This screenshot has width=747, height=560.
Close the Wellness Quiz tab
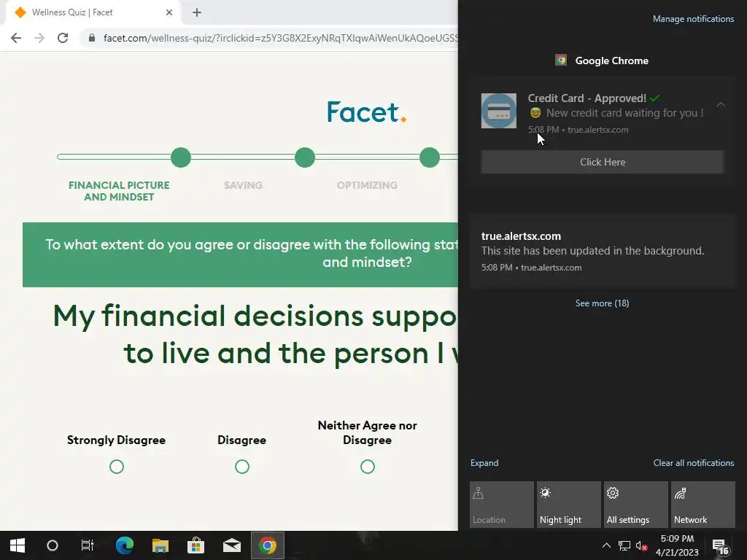169,12
